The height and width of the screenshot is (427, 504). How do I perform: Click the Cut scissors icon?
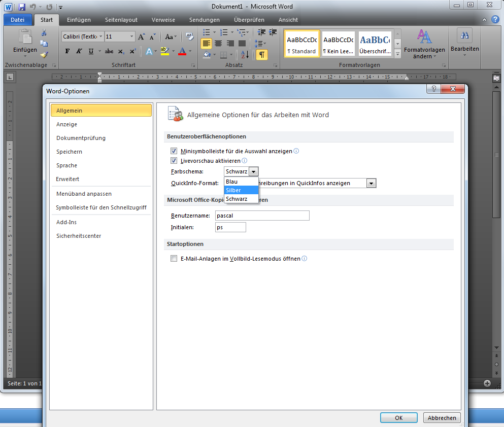pyautogui.click(x=44, y=33)
